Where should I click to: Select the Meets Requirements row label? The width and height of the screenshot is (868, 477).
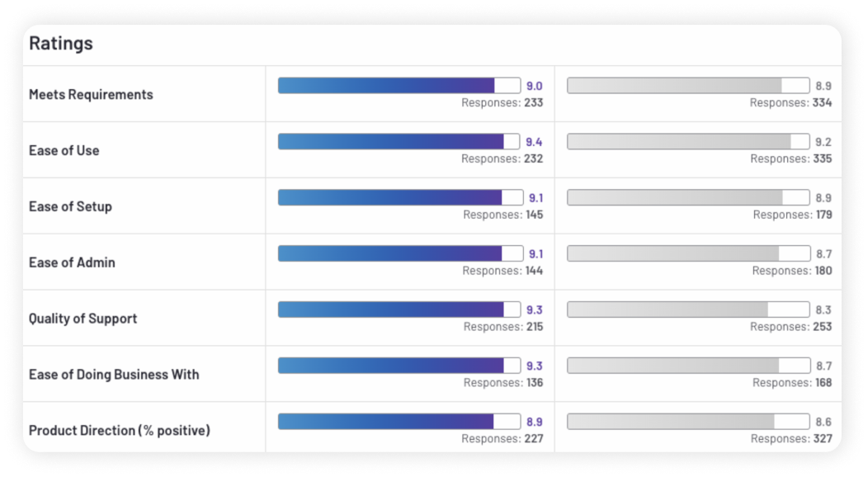pos(91,95)
